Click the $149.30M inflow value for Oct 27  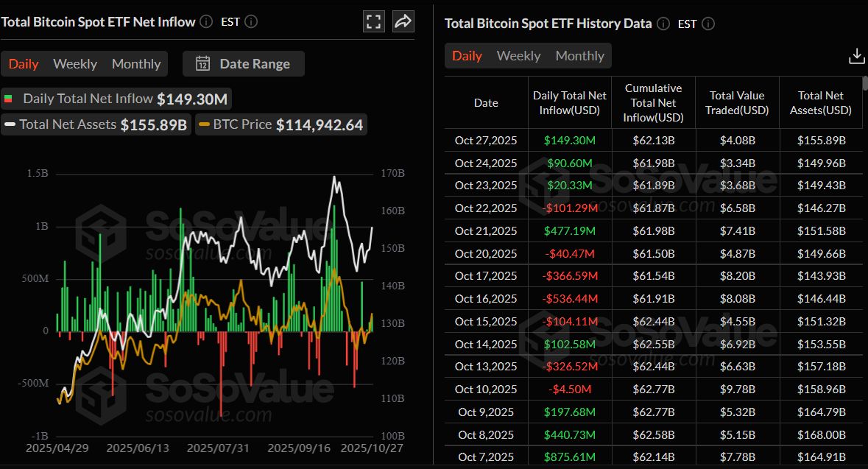[x=569, y=140]
